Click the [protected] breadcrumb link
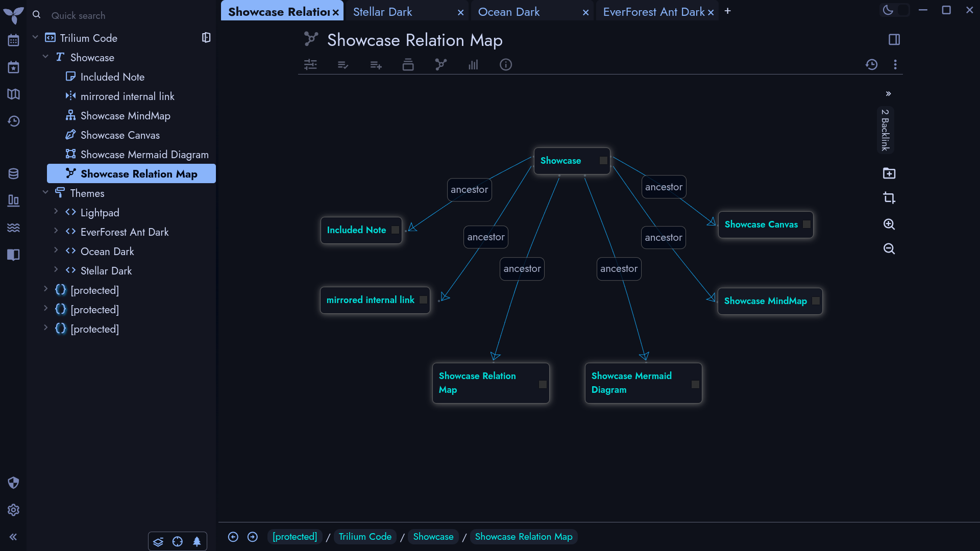 pyautogui.click(x=295, y=537)
